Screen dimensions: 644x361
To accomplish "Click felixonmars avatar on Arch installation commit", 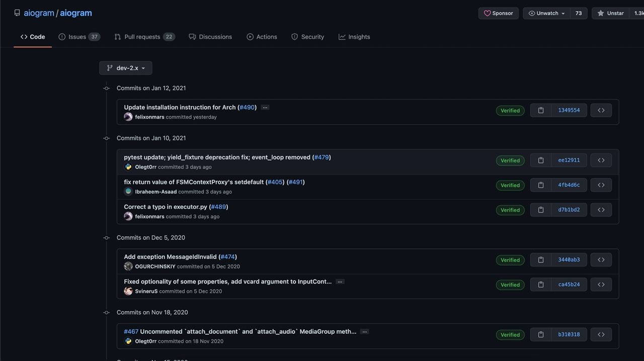I will (128, 117).
